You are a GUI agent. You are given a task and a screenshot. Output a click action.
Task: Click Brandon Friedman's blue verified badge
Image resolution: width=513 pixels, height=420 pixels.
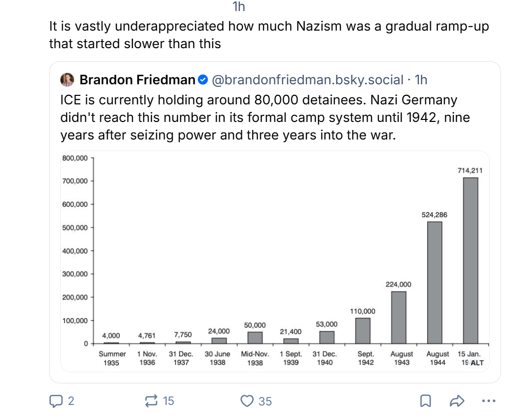[203, 80]
